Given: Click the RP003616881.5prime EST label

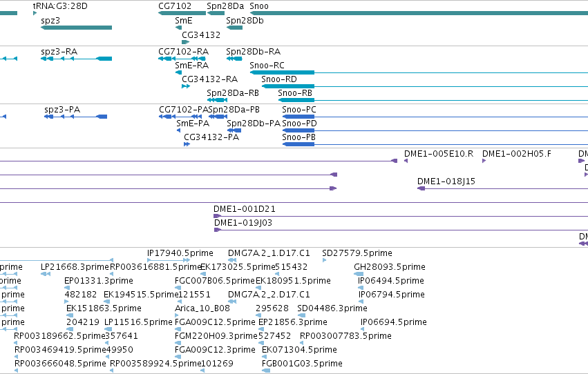Looking at the screenshot, I should click(156, 267).
